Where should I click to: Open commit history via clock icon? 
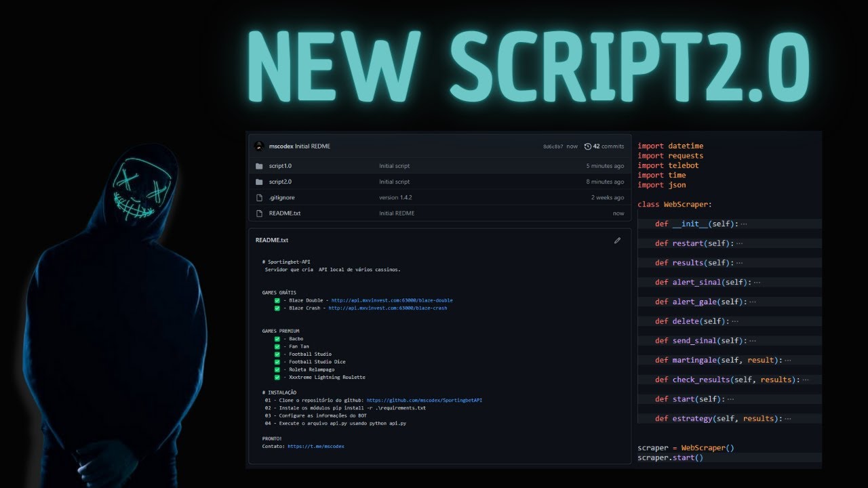coord(588,146)
